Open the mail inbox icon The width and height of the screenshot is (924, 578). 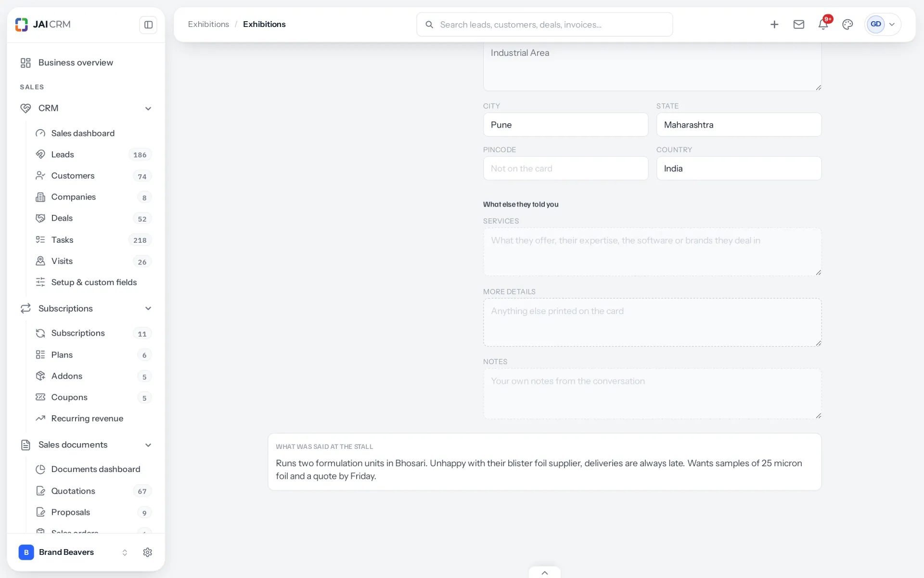point(799,25)
